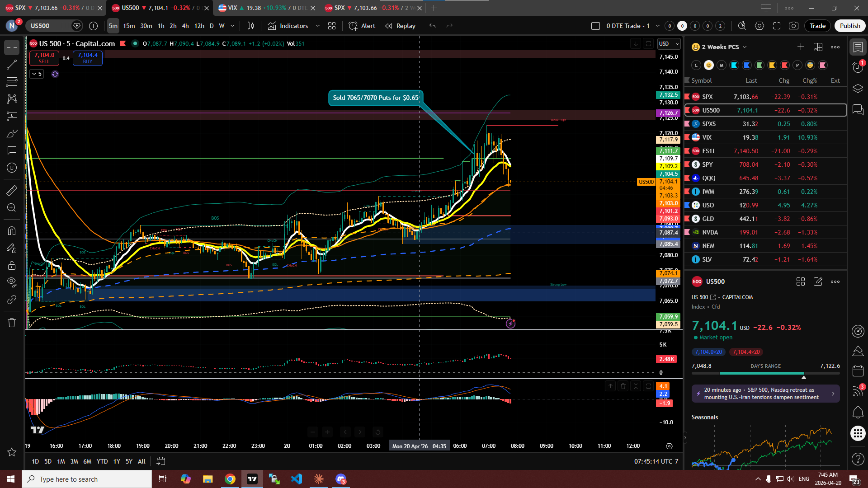
Task: Open layout templates grid icon
Action: [332, 26]
